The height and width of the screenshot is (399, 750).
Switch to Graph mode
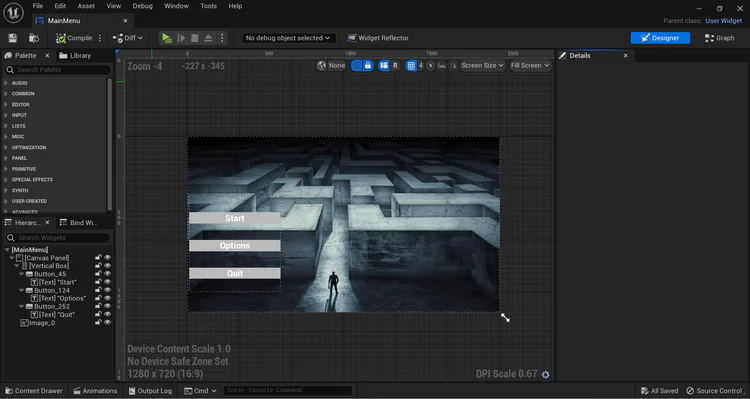click(719, 38)
